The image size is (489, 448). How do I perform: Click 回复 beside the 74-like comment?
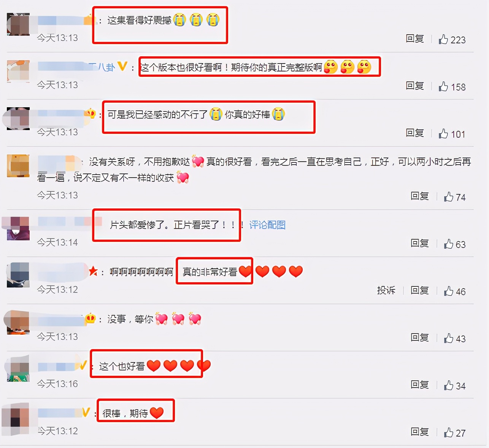point(419,196)
